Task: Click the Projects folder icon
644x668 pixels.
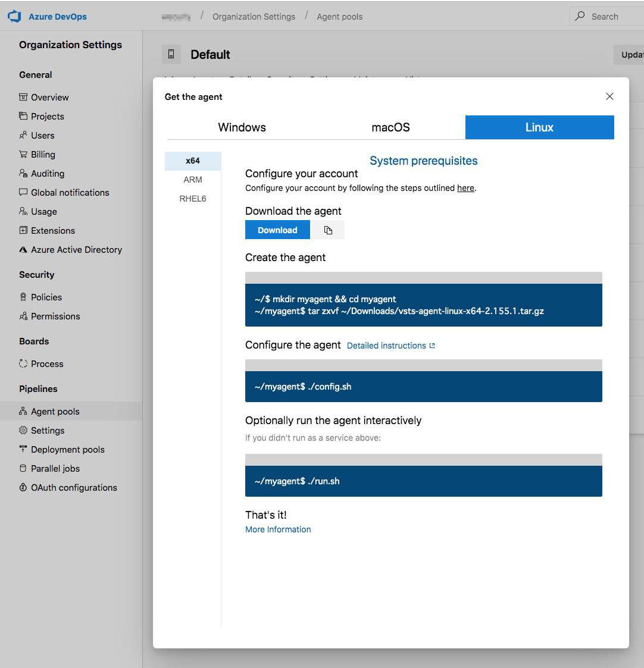Action: [x=23, y=116]
